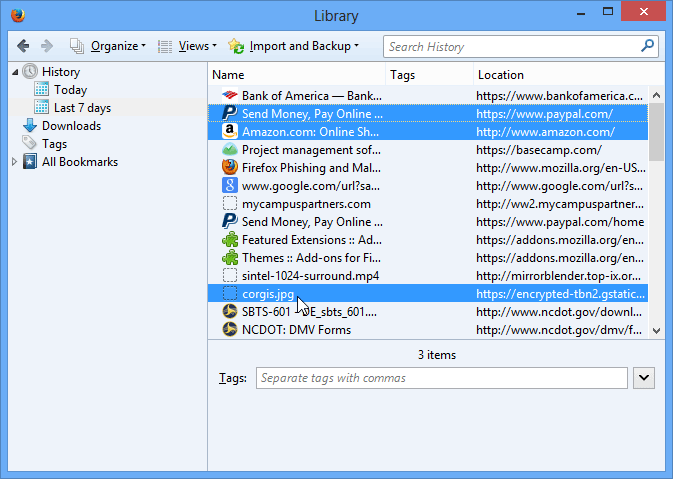The height and width of the screenshot is (479, 673).
Task: Click the NCDOT icon for SBTS-601 row
Action: 230,312
